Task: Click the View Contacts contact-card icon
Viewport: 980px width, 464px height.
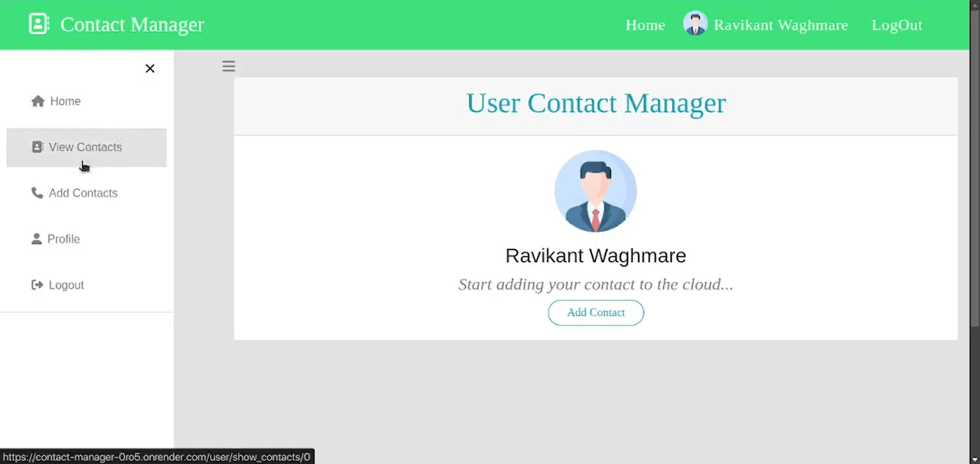Action: [36, 146]
